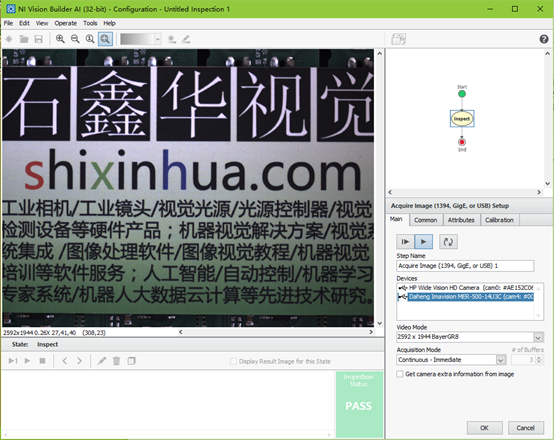Select the Inspect state node
The image size is (554, 440).
[x=462, y=119]
